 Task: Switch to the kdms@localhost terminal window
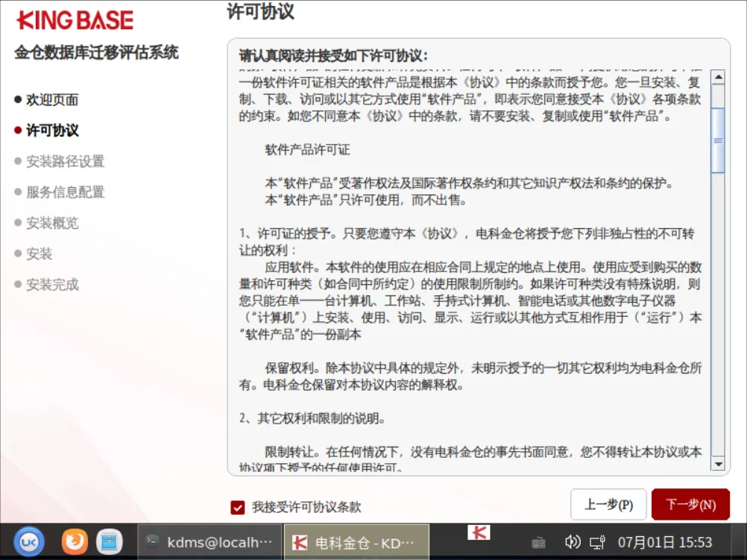coord(209,542)
